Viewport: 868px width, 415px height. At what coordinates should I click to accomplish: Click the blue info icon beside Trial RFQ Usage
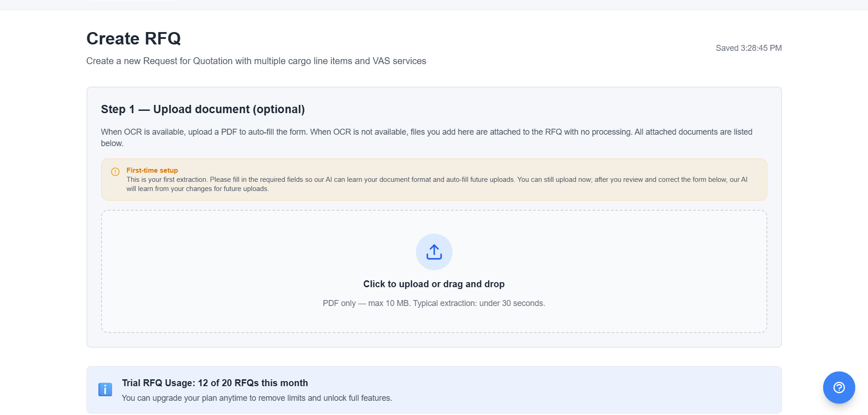tap(105, 389)
